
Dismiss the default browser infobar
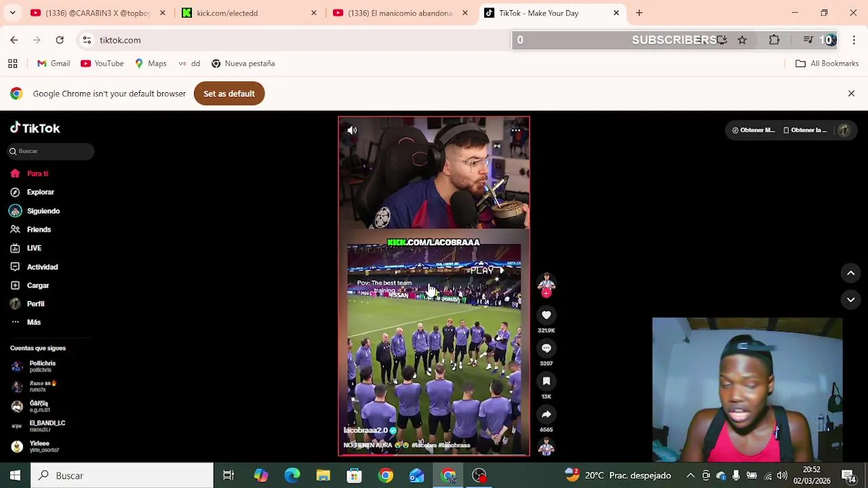(x=851, y=94)
